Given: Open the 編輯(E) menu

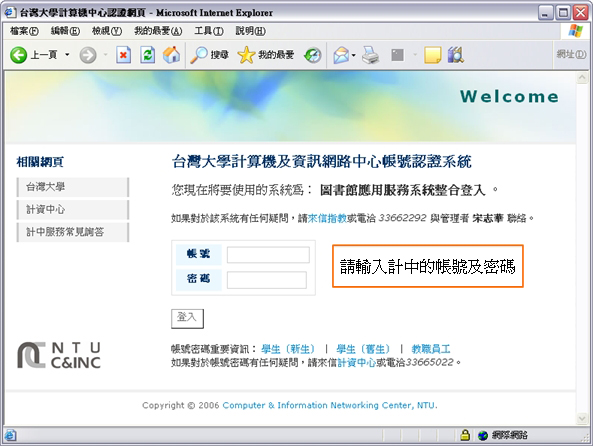Looking at the screenshot, I should pyautogui.click(x=65, y=31).
